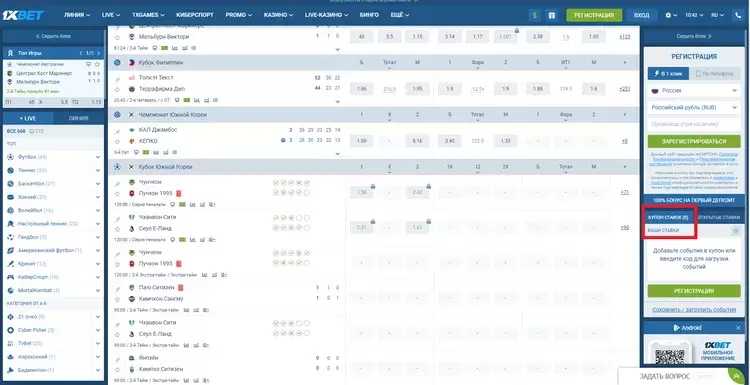Open the RU language dropdown

click(x=717, y=15)
